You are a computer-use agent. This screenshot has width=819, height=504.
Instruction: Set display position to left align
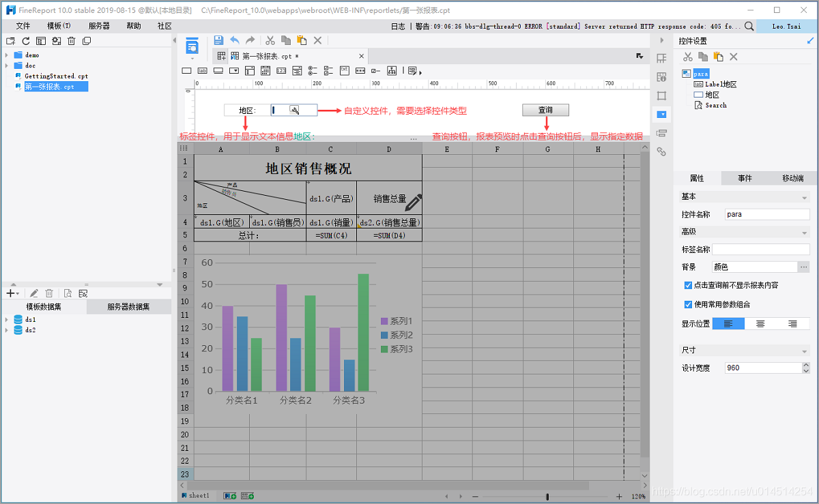(728, 324)
